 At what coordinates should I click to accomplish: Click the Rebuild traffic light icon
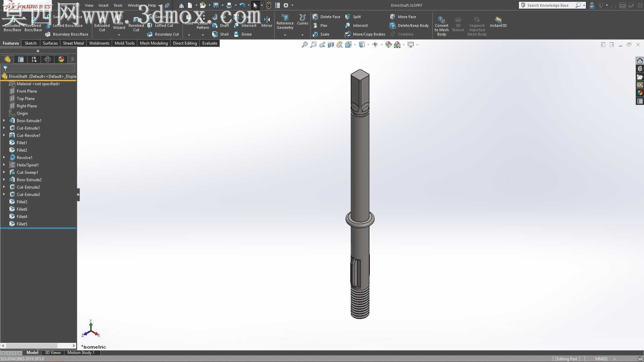269,5
